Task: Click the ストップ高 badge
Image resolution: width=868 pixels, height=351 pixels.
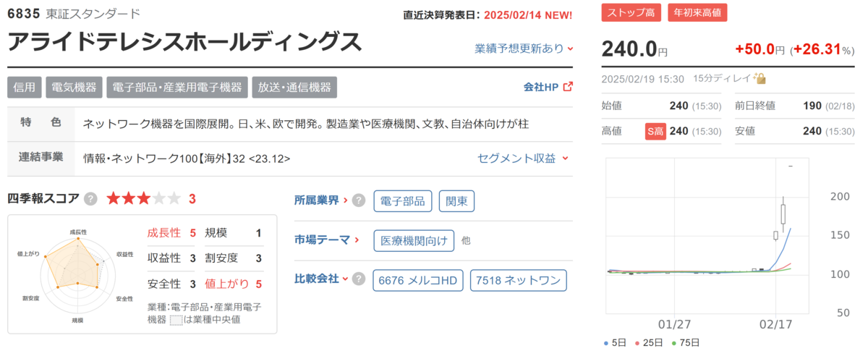Action: pos(630,12)
